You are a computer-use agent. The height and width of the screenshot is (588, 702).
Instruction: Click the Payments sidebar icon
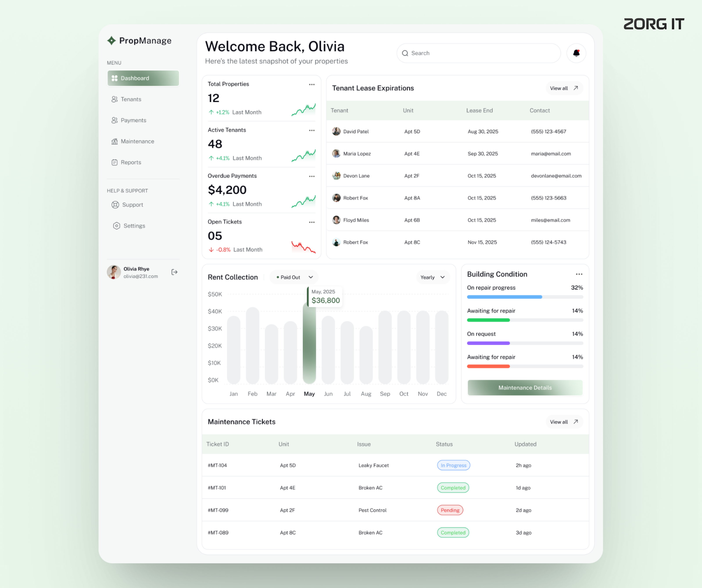coord(114,120)
